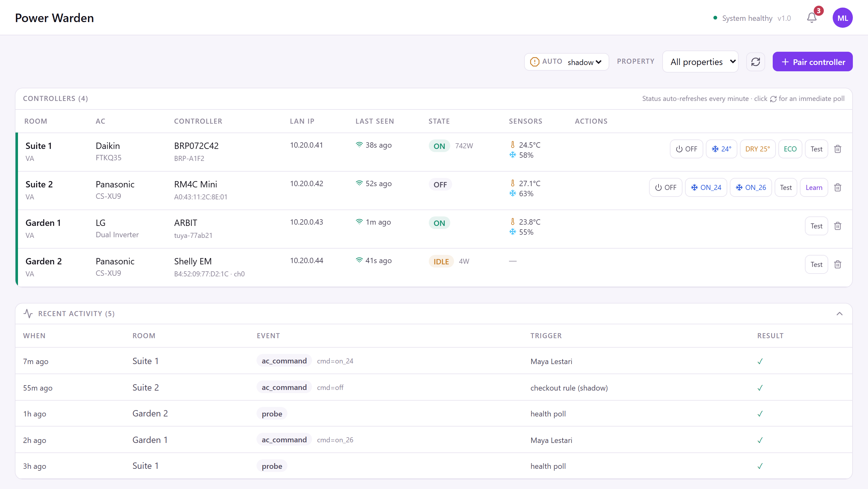Click the AUTO warning icon

click(x=534, y=62)
